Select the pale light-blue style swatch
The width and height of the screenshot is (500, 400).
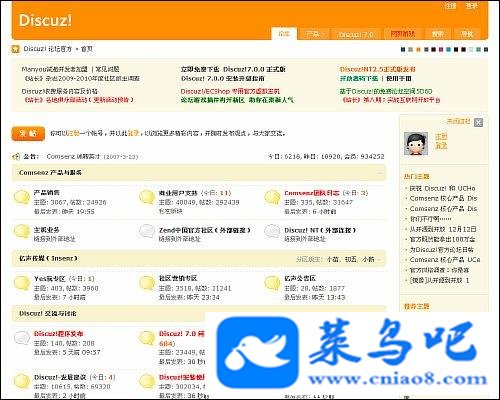[x=471, y=50]
